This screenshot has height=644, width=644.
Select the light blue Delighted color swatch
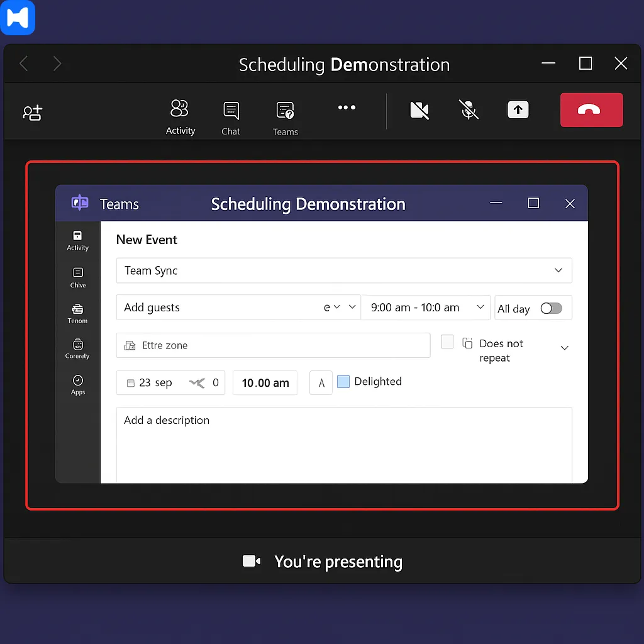click(x=343, y=382)
